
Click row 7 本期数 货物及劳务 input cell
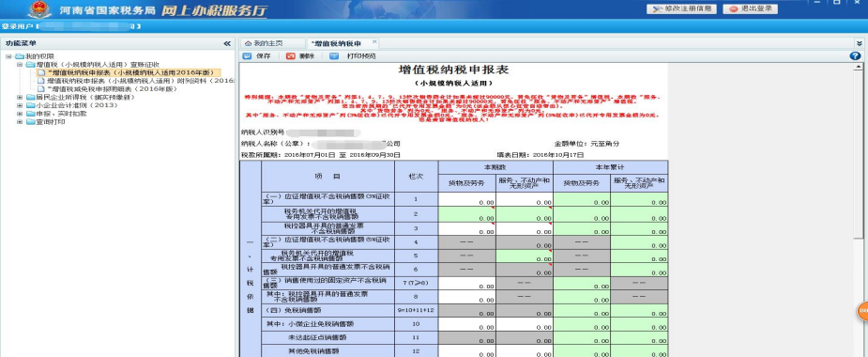pos(467,283)
